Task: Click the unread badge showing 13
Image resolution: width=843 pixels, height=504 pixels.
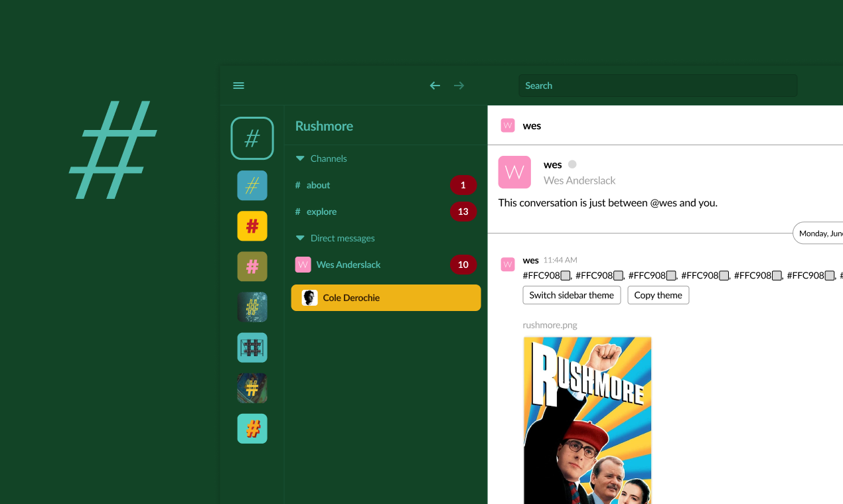Action: point(463,212)
